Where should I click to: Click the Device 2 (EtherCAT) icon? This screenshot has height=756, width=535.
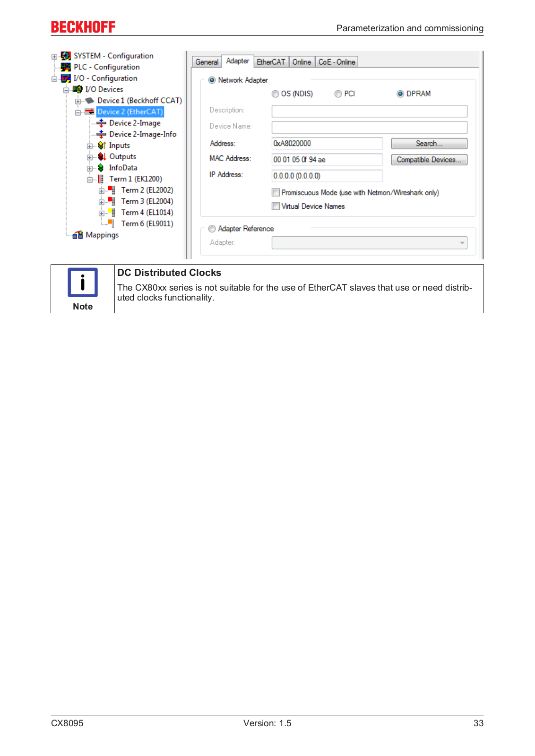click(x=89, y=112)
